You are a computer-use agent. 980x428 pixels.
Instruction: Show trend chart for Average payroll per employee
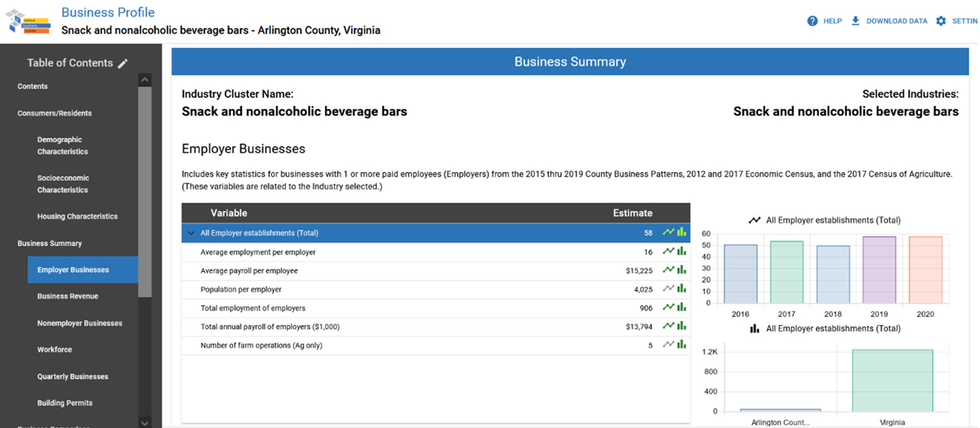[669, 270]
